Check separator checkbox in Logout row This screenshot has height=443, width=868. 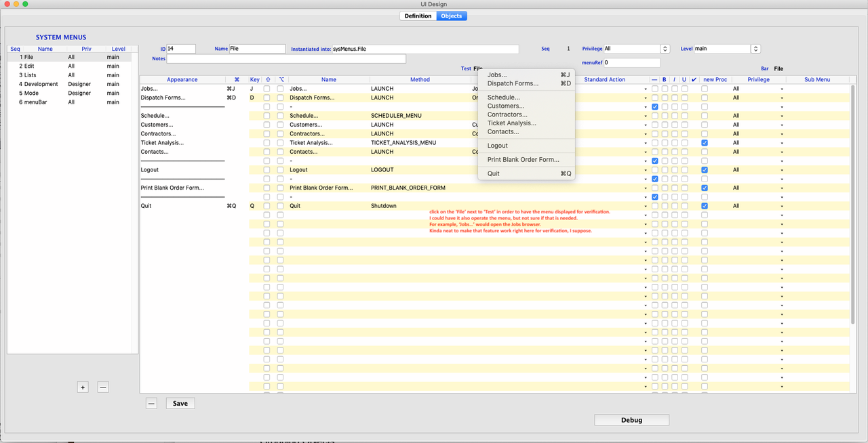(x=654, y=170)
